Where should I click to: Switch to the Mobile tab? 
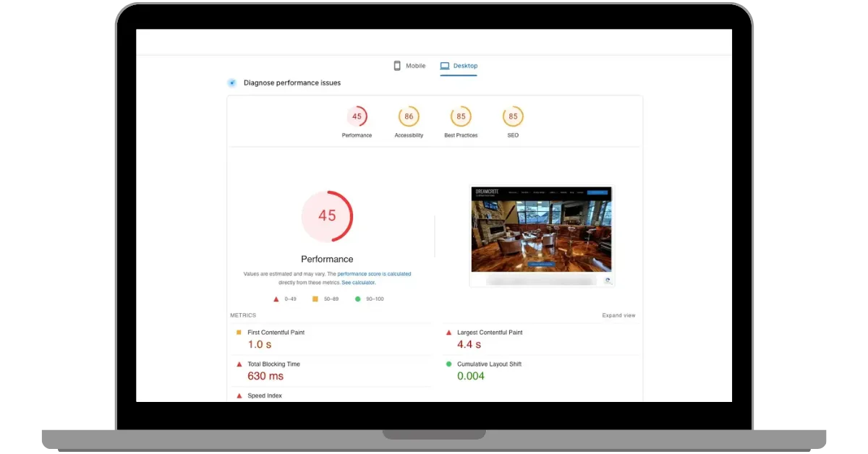tap(409, 66)
